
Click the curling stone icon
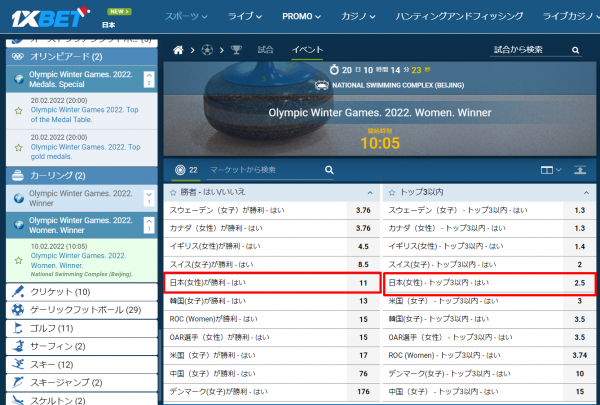tap(18, 175)
